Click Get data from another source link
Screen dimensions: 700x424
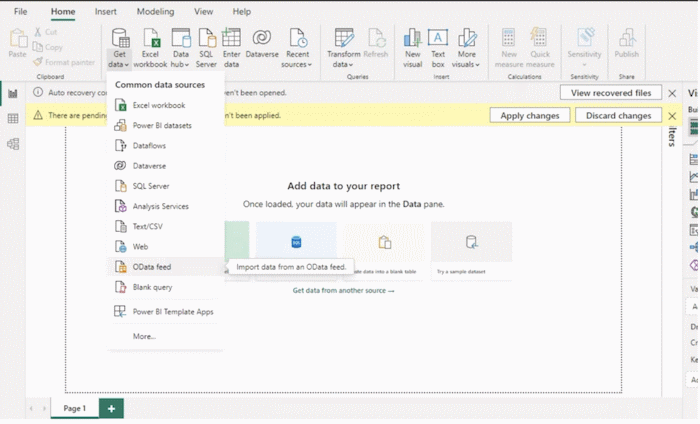tap(343, 291)
